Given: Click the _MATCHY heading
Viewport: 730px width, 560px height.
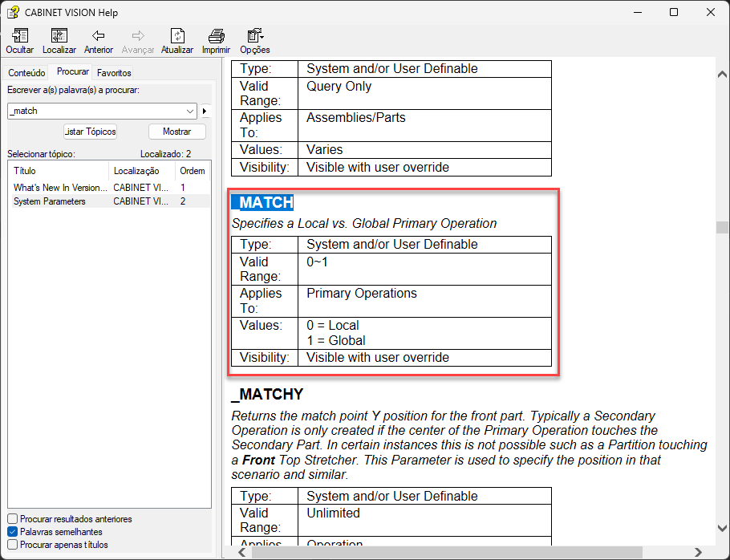Looking at the screenshot, I should [267, 394].
